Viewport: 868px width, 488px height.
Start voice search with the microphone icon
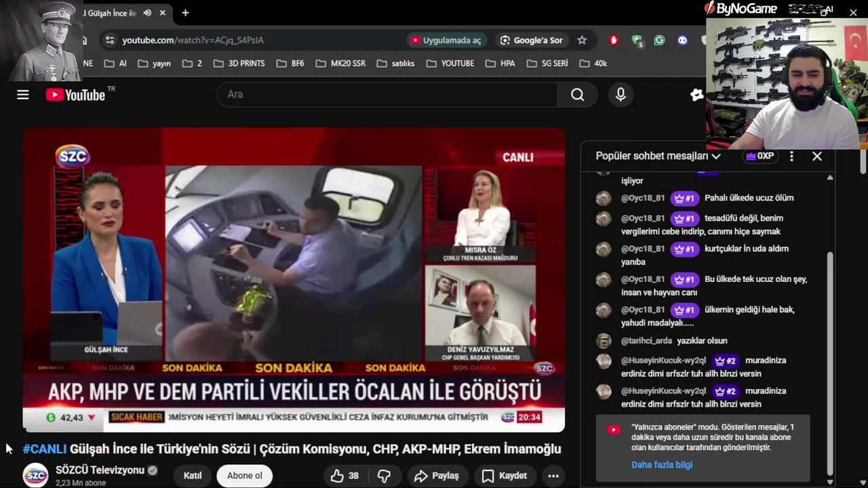point(620,95)
